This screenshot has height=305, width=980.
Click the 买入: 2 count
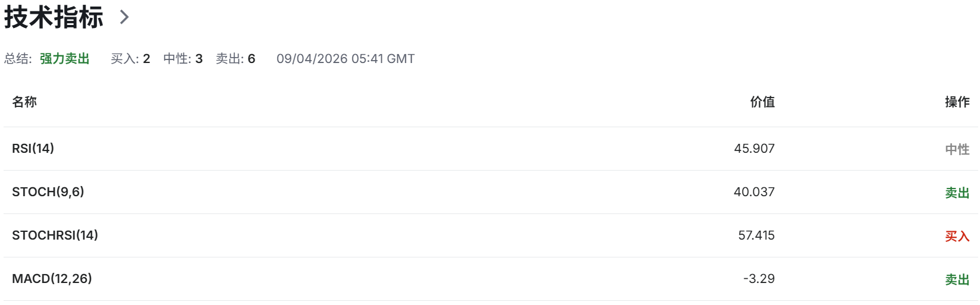[x=130, y=59]
